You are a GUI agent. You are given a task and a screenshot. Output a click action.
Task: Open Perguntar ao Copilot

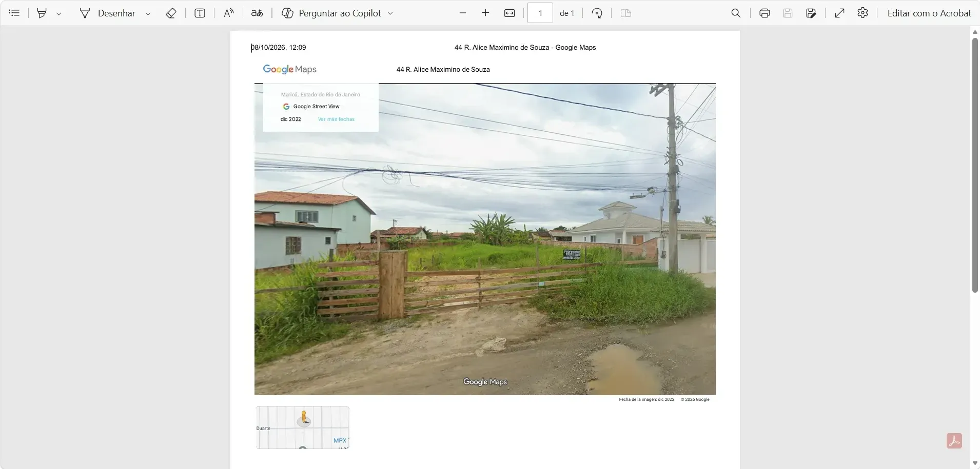331,13
